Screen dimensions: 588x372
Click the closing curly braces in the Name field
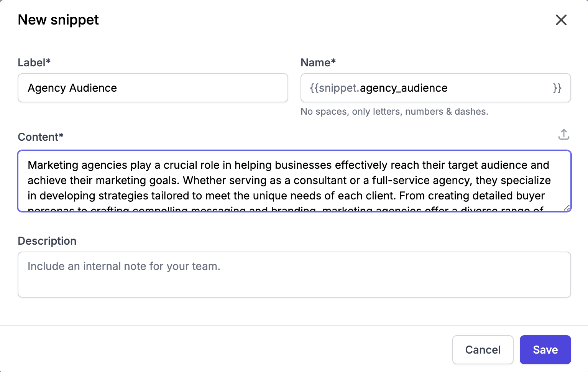coord(557,88)
